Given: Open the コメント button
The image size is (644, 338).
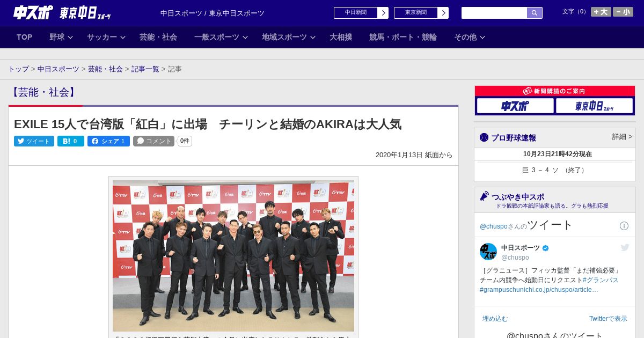Looking at the screenshot, I should coord(153,141).
